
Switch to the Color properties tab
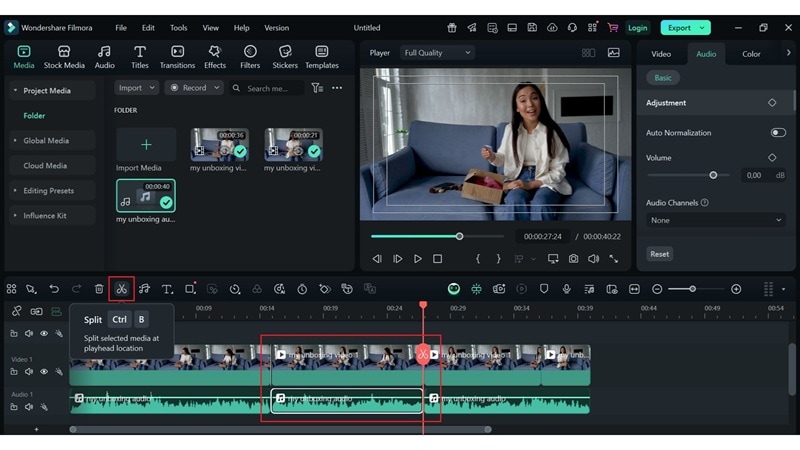[x=751, y=54]
